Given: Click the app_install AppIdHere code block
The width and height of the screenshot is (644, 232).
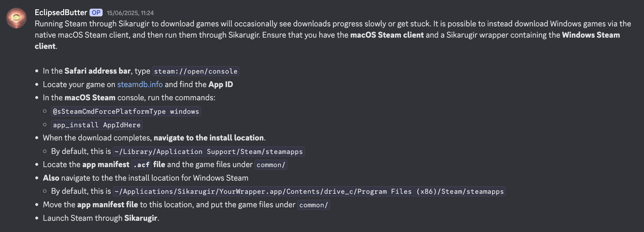Looking at the screenshot, I should (97, 125).
